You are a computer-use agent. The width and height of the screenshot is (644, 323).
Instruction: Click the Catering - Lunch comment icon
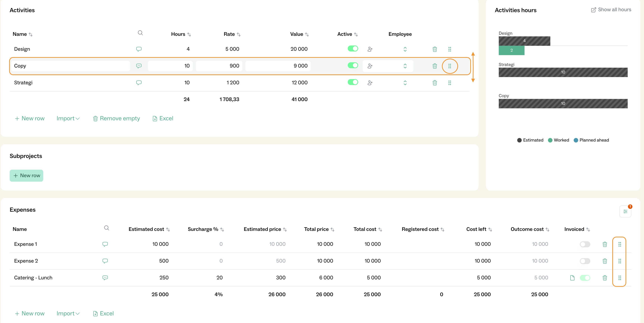click(x=105, y=278)
